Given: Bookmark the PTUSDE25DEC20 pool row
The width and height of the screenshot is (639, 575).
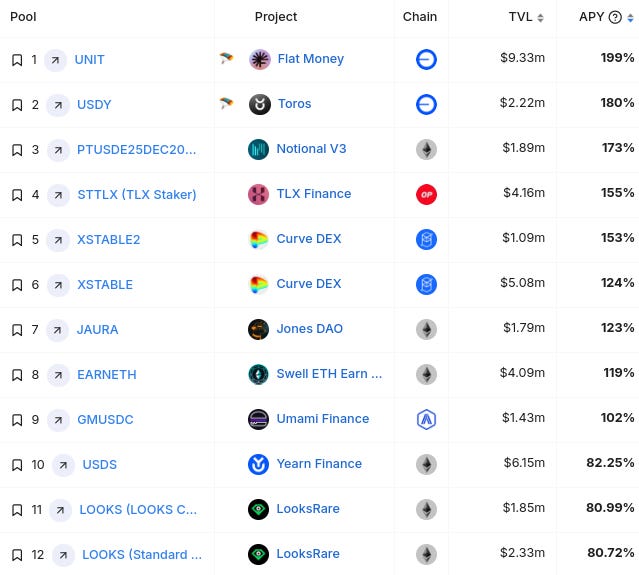Looking at the screenshot, I should [17, 150].
